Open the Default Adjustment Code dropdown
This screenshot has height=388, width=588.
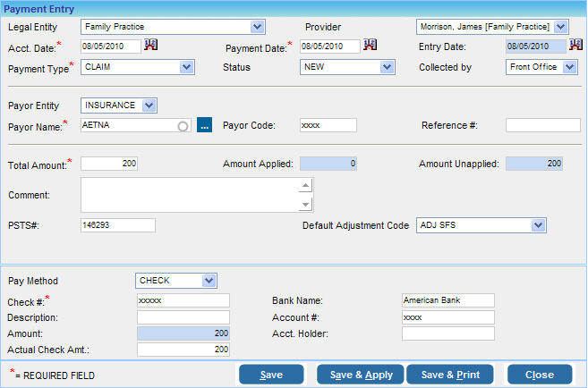[538, 225]
